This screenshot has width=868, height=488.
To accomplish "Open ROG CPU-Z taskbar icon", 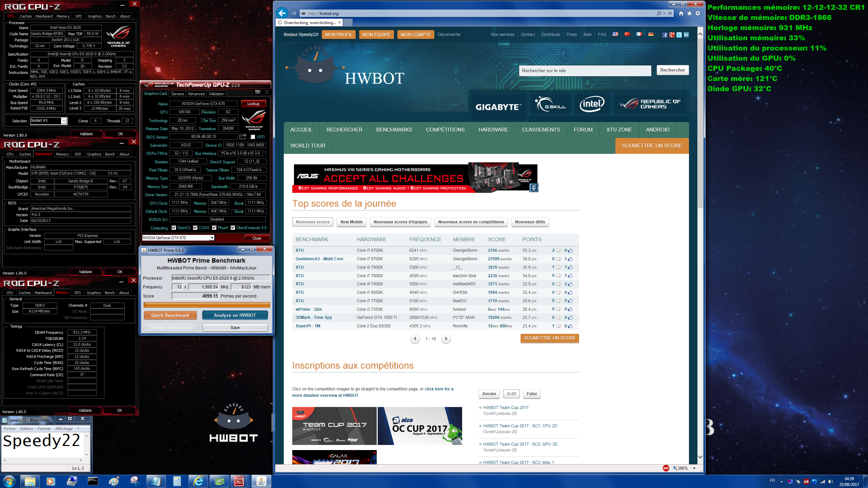I will (x=239, y=481).
